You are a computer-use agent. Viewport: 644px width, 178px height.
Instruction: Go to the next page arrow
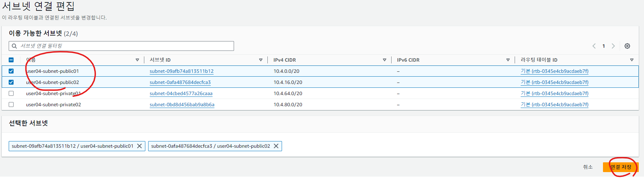point(613,46)
